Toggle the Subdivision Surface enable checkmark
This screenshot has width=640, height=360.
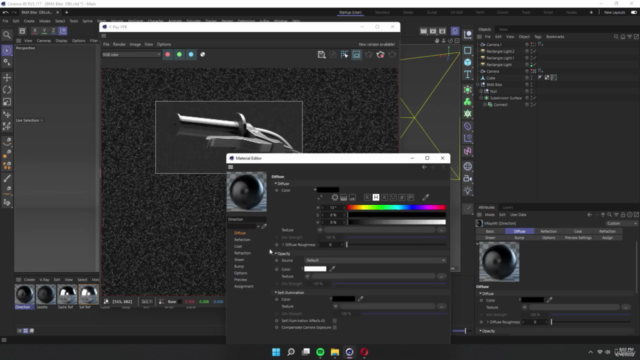click(x=534, y=98)
